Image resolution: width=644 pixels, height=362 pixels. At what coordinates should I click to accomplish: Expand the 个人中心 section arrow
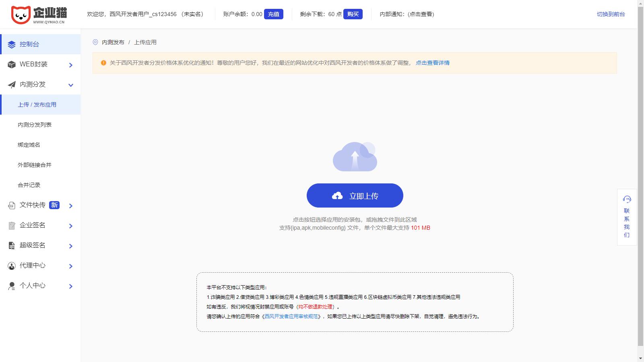(71, 286)
